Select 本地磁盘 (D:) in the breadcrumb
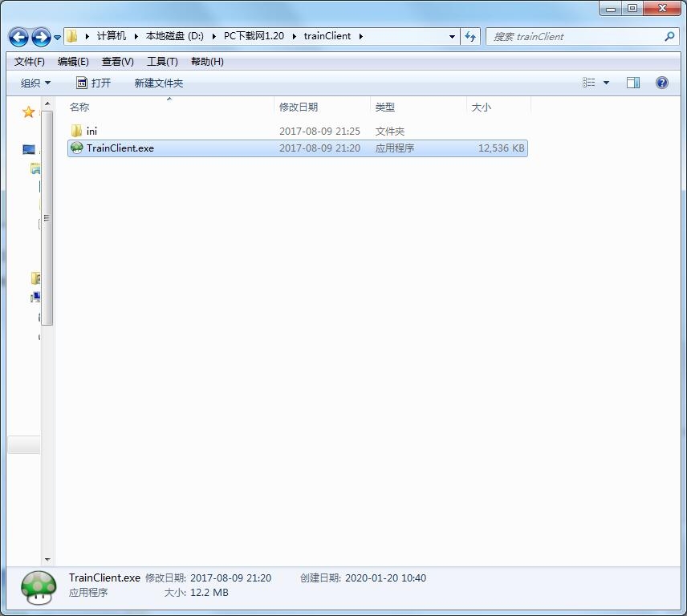 click(x=175, y=36)
